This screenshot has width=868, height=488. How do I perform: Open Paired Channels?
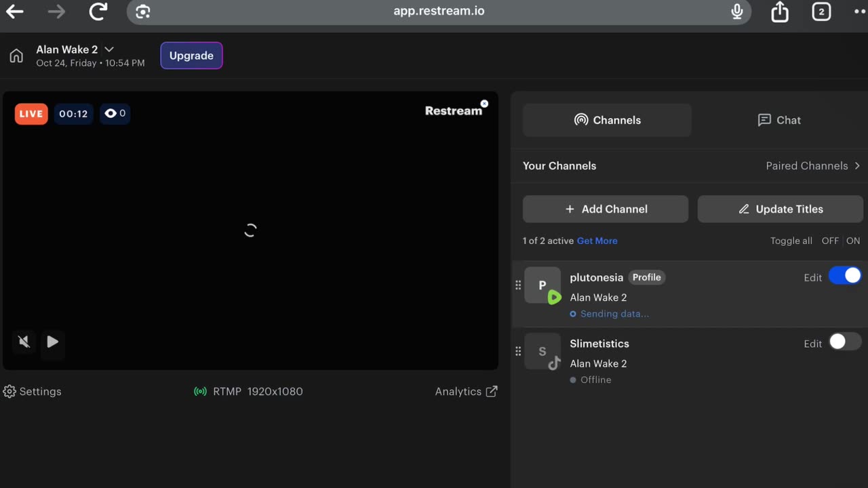813,165
